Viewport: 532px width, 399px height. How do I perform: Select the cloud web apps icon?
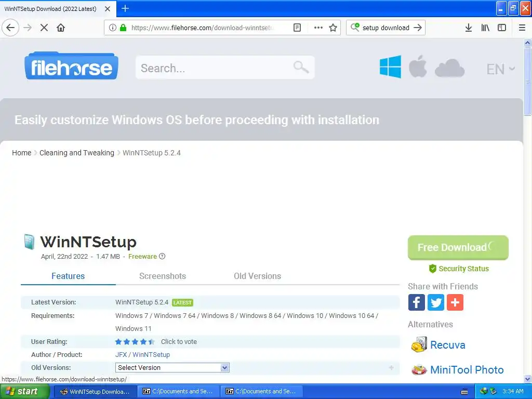click(x=449, y=68)
